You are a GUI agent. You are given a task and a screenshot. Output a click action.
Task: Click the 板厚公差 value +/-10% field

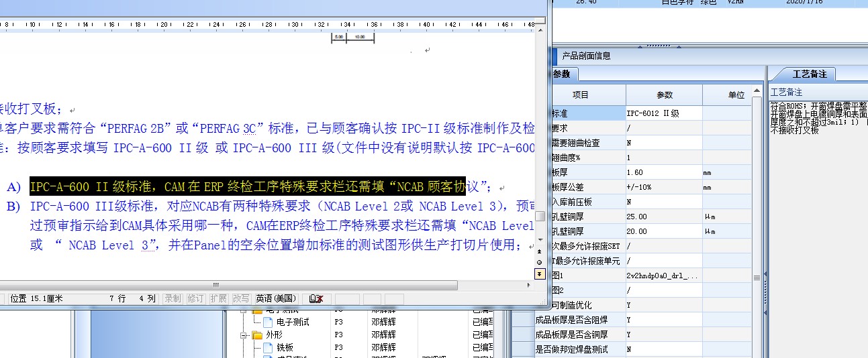pyautogui.click(x=665, y=187)
